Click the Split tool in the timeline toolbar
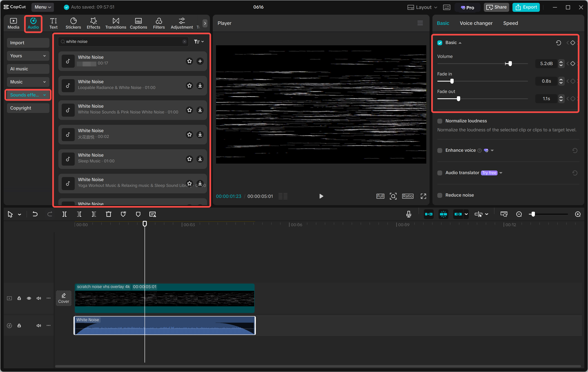Viewport: 588px width, 372px height. 65,214
